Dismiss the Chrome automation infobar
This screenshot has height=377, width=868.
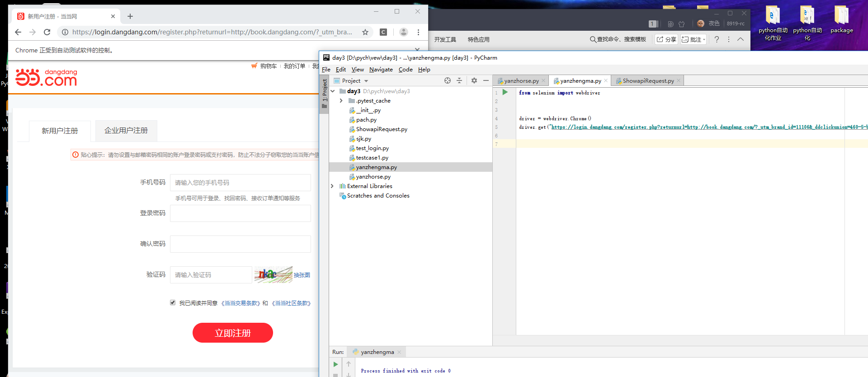pos(417,49)
